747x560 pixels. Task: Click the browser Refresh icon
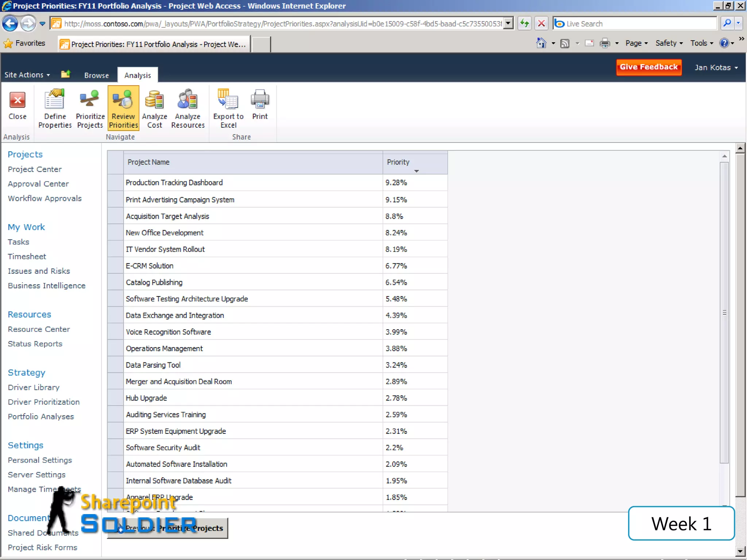(524, 24)
